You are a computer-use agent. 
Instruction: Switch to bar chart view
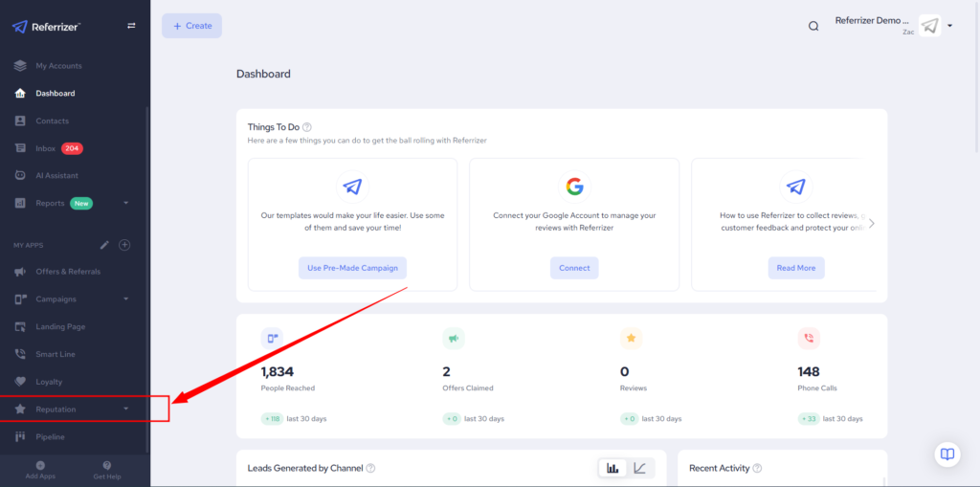click(612, 468)
